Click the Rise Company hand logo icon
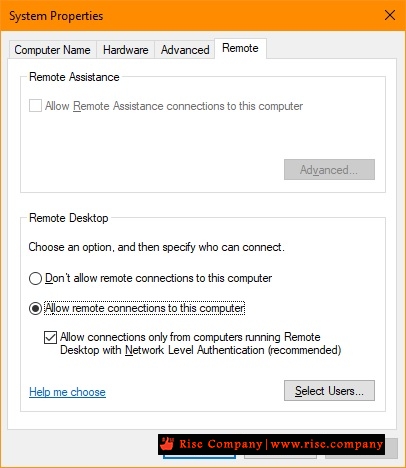Image resolution: width=406 pixels, height=468 pixels. pyautogui.click(x=167, y=444)
